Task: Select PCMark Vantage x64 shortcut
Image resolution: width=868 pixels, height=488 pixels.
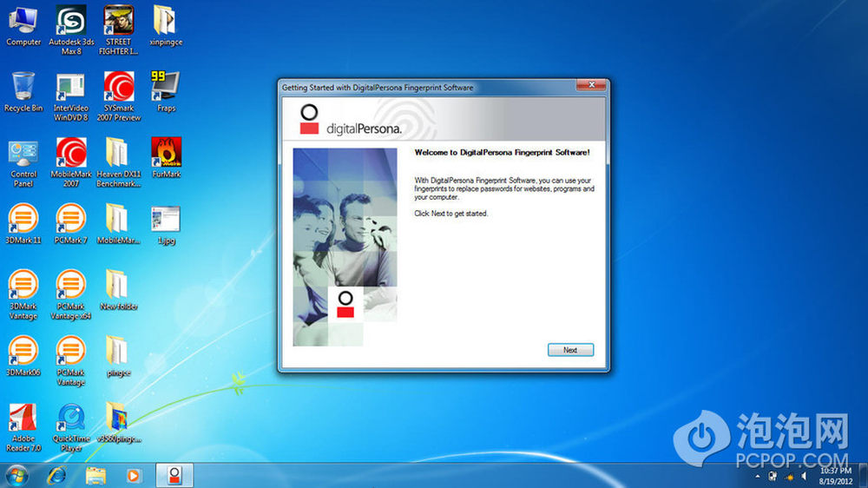Action: (71, 294)
